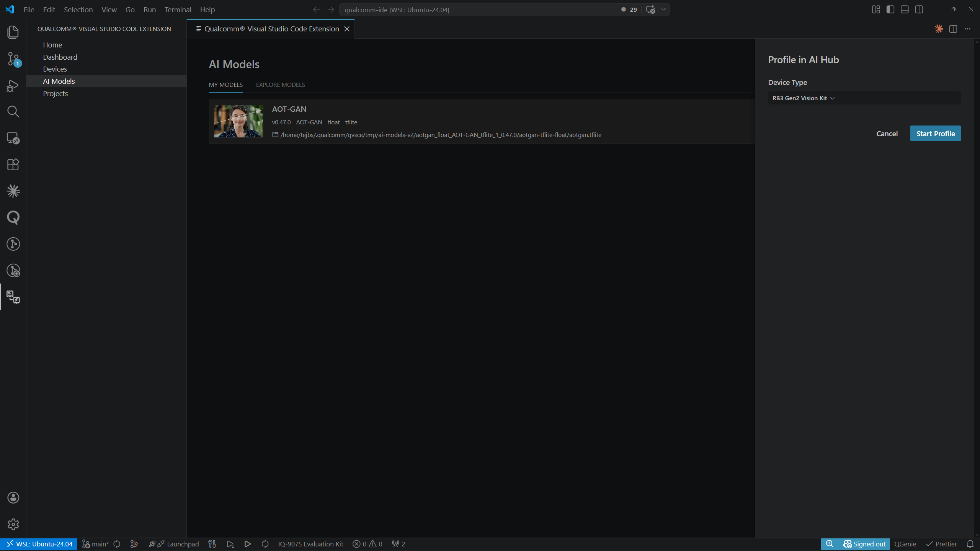Toggle the secondary side bar
The width and height of the screenshot is (980, 551).
[x=919, y=10]
